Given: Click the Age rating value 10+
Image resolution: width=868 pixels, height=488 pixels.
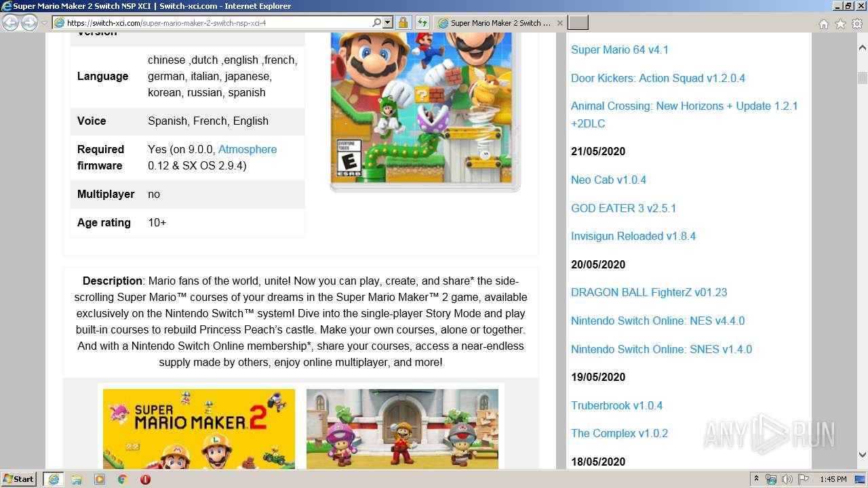Looking at the screenshot, I should click(157, 222).
